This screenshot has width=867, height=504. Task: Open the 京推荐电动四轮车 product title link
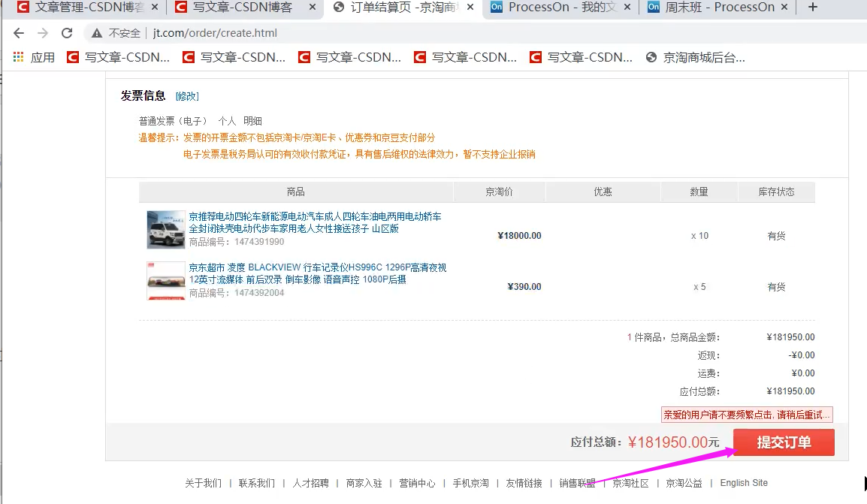point(316,222)
